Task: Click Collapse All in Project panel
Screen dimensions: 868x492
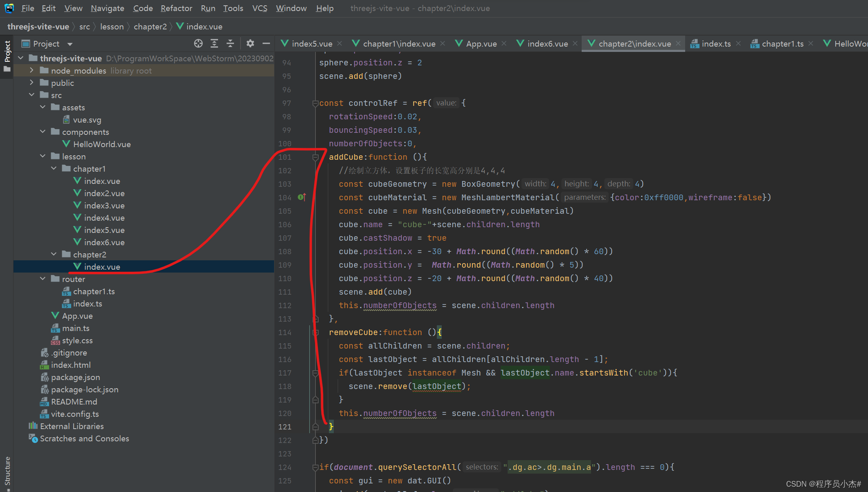Action: coord(230,43)
